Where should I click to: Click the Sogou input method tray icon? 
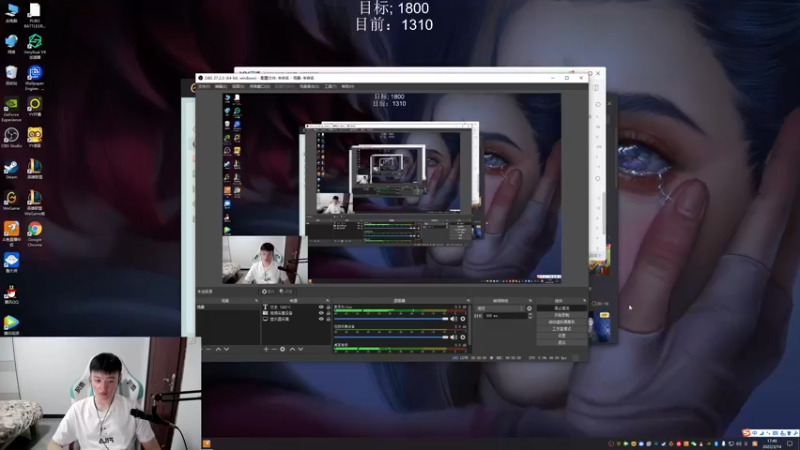point(747,433)
